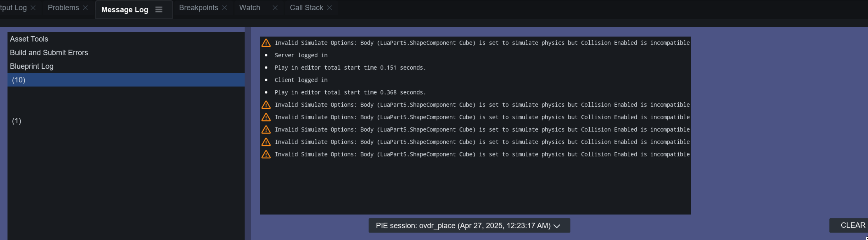Screen dimensions: 868x240
Task: Select Build and Submit Errors category
Action: (49, 53)
